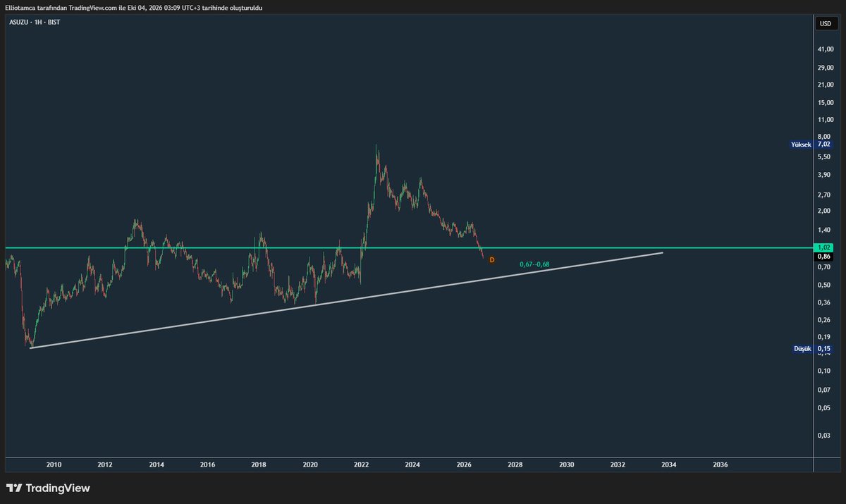This screenshot has width=846, height=504.
Task: Click the 0,50 price axis label
Action: click(x=824, y=285)
